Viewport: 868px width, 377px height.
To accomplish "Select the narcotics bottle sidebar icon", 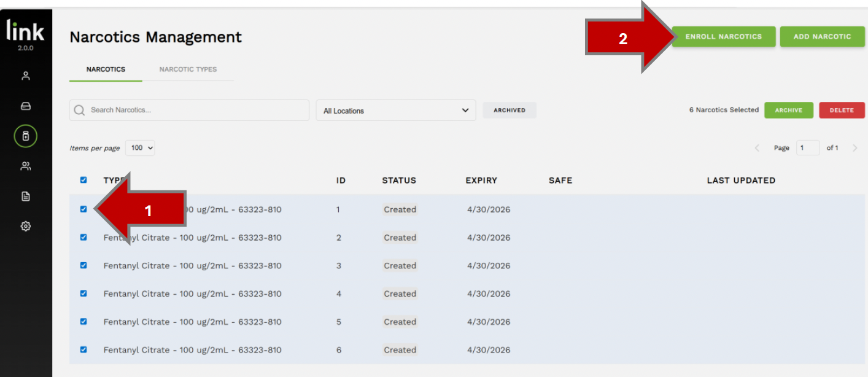I will click(x=26, y=136).
